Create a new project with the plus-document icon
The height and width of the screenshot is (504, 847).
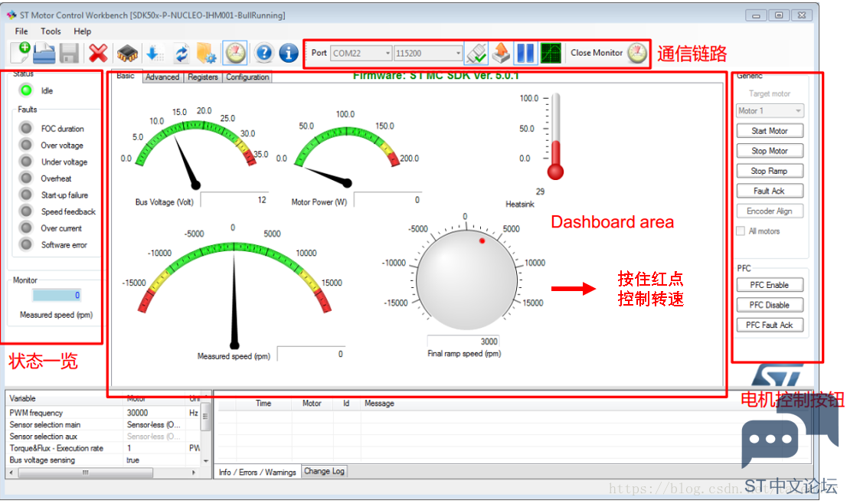click(x=20, y=53)
